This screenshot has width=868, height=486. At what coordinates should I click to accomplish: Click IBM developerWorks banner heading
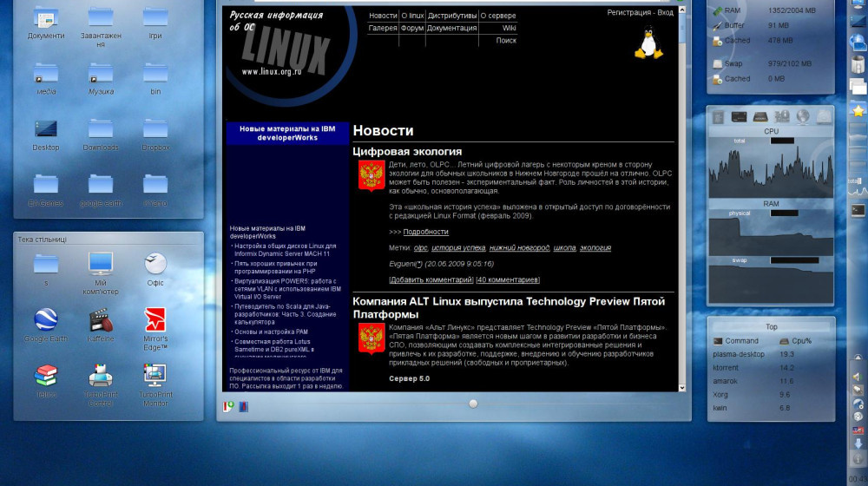click(287, 133)
